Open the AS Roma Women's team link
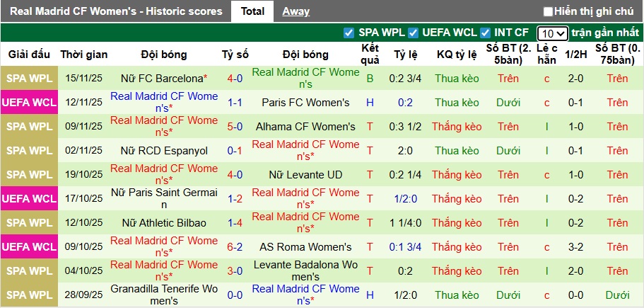Image resolution: width=644 pixels, height=308 pixels. click(305, 247)
